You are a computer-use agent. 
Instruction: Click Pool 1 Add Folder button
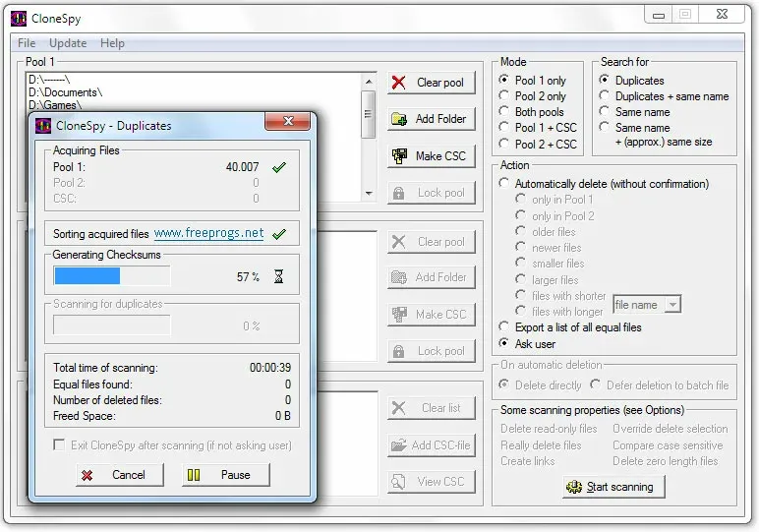point(431,119)
